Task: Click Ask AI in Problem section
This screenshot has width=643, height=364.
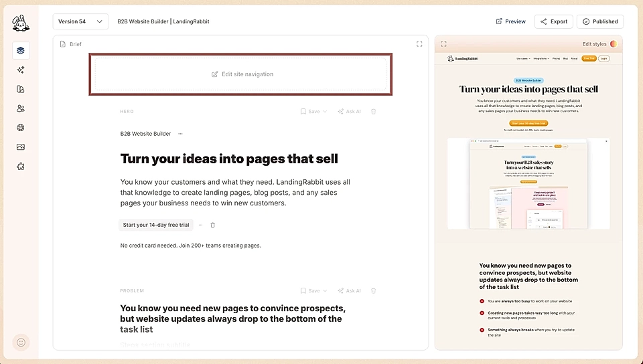Action: [350, 290]
